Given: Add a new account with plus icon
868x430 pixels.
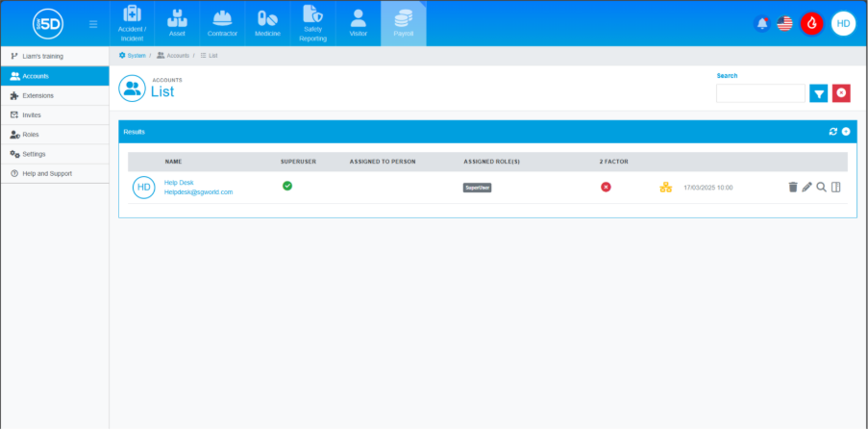Looking at the screenshot, I should click(x=846, y=132).
